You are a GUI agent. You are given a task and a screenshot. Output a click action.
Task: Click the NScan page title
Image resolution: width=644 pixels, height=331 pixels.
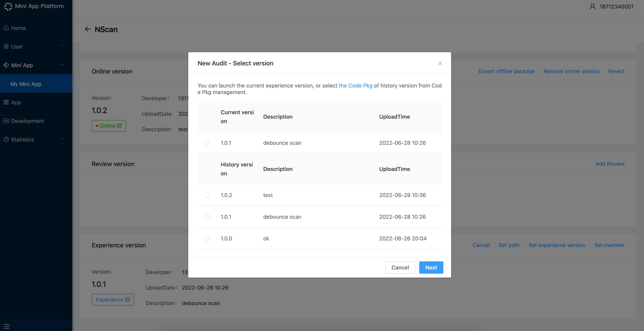[x=106, y=29]
